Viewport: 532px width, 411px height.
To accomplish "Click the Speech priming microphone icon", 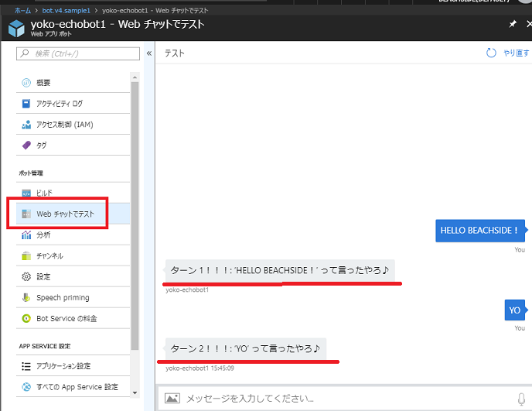I will click(x=26, y=297).
